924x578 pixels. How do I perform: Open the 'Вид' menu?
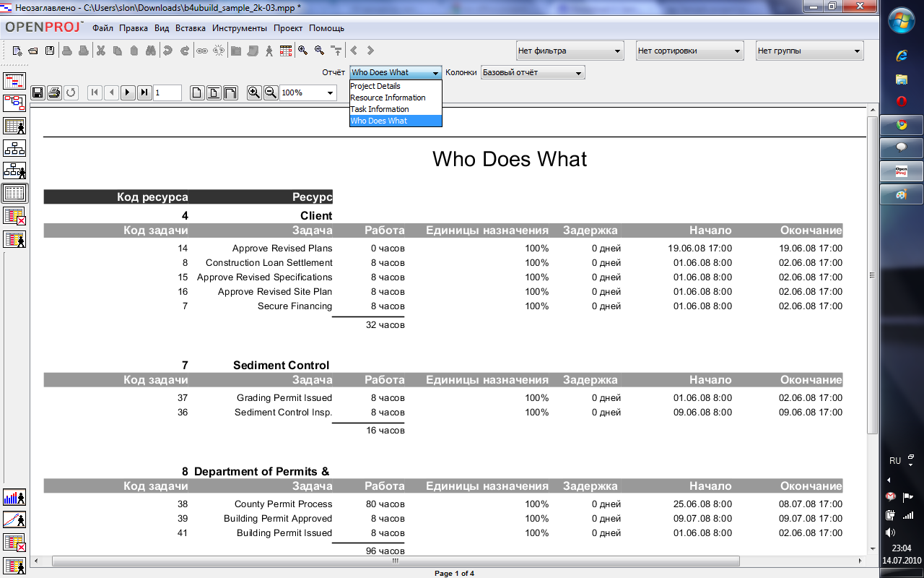click(162, 28)
